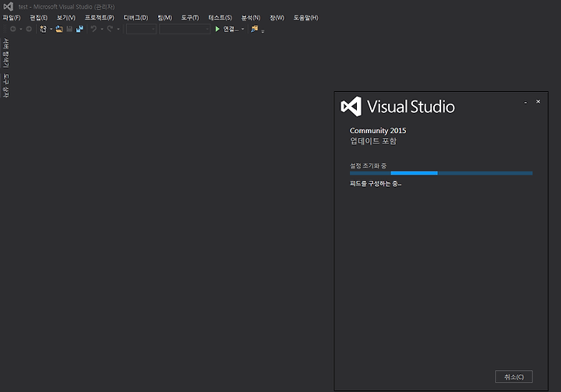
Task: Click the green 연결... start button
Action: [x=227, y=29]
